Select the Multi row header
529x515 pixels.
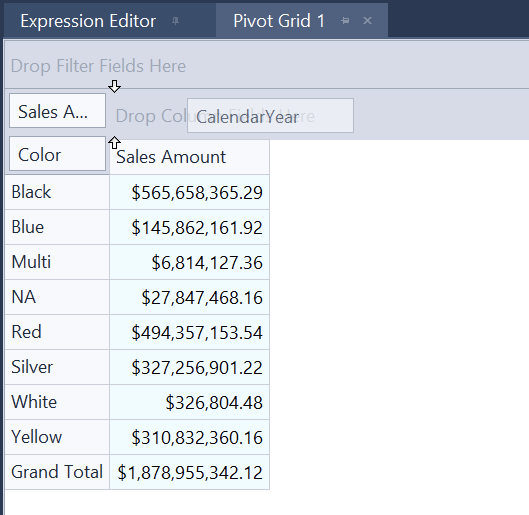click(57, 262)
